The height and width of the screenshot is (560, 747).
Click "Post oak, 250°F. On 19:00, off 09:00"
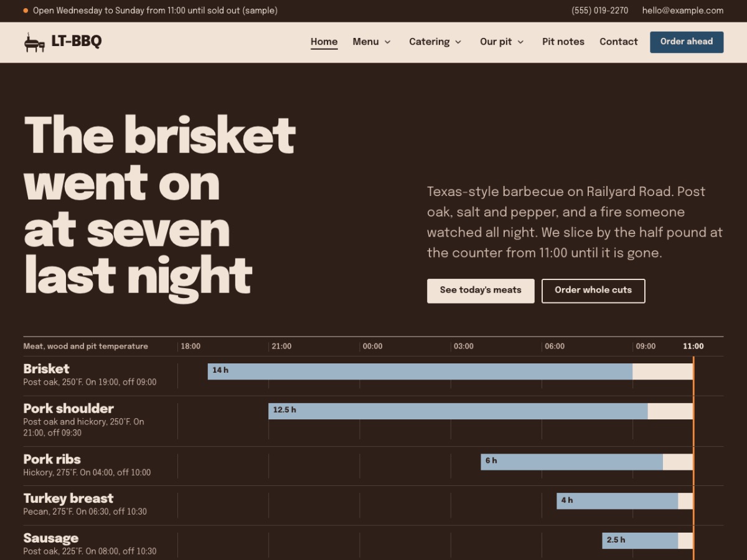coord(90,382)
